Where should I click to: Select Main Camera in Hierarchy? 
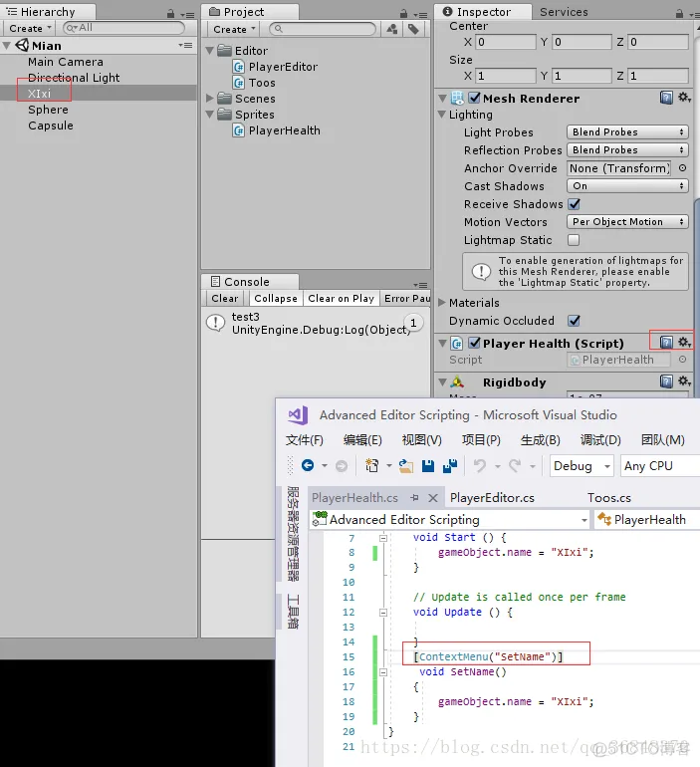(x=66, y=62)
